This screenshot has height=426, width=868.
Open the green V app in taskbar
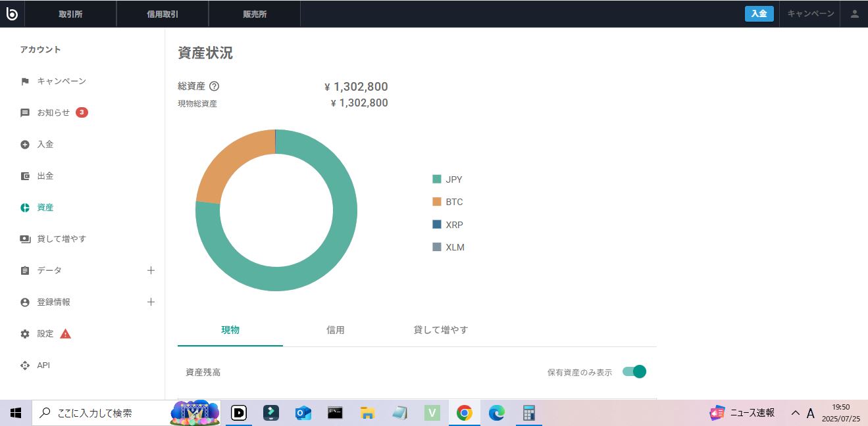[432, 413]
